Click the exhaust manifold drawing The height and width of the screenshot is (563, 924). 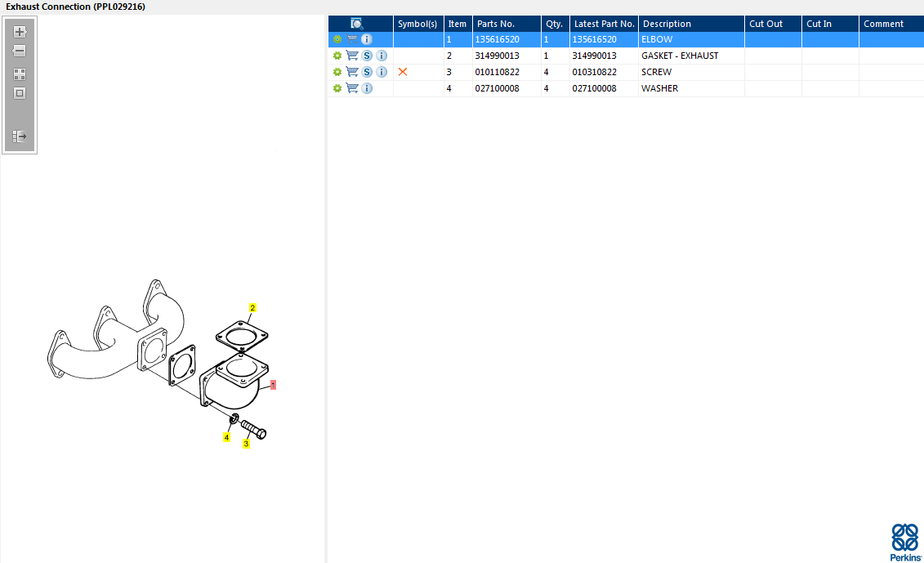[115, 331]
